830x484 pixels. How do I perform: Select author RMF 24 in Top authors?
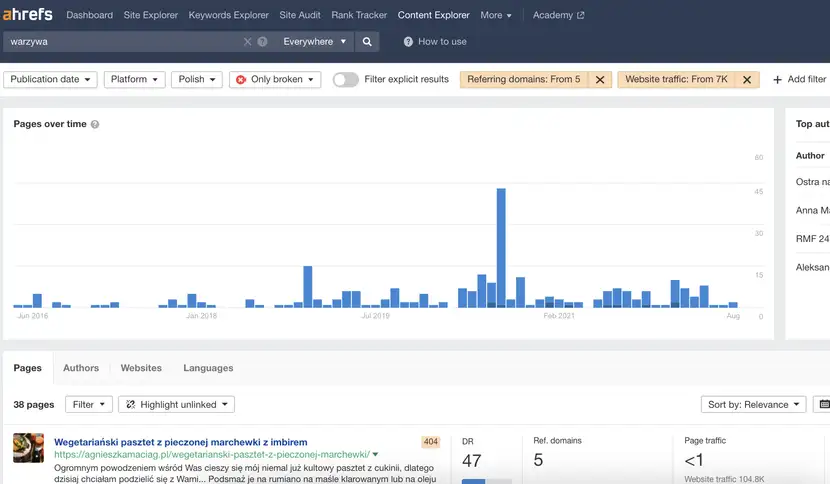[x=813, y=239]
